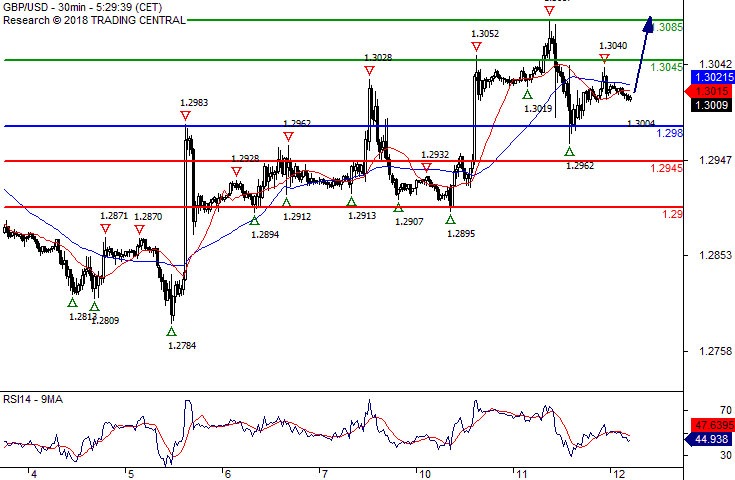Click the green triangle marker at the 1.2809 low

pos(94,307)
